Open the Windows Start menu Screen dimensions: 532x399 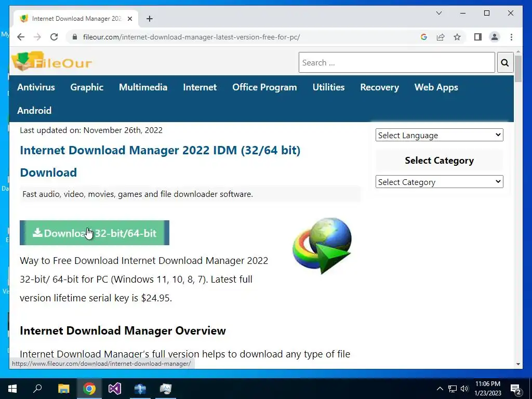pyautogui.click(x=12, y=389)
